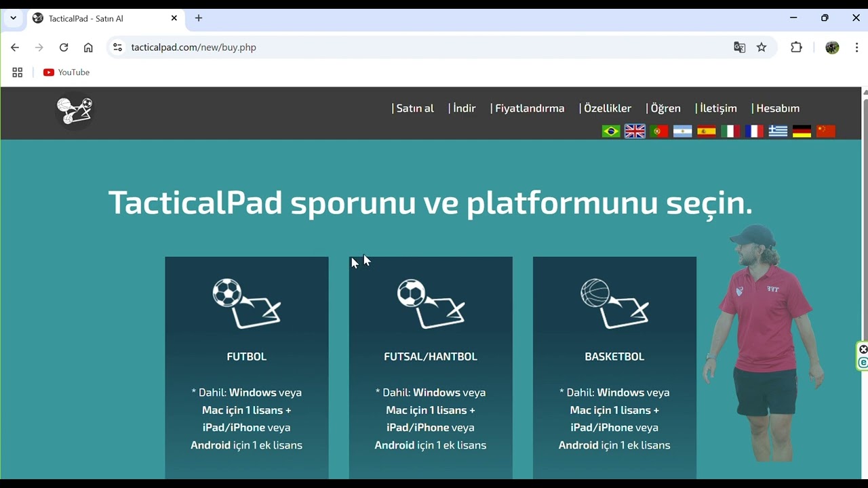The image size is (868, 488).
Task: Select the FUTBOL card title
Action: pyautogui.click(x=246, y=357)
